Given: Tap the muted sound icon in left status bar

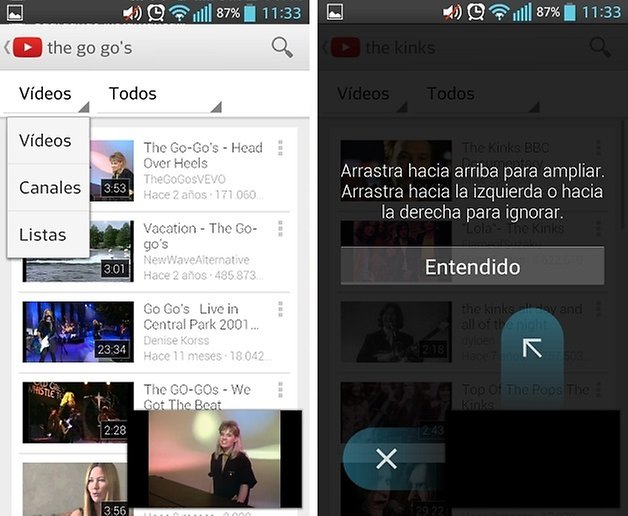Looking at the screenshot, I should coord(133,13).
